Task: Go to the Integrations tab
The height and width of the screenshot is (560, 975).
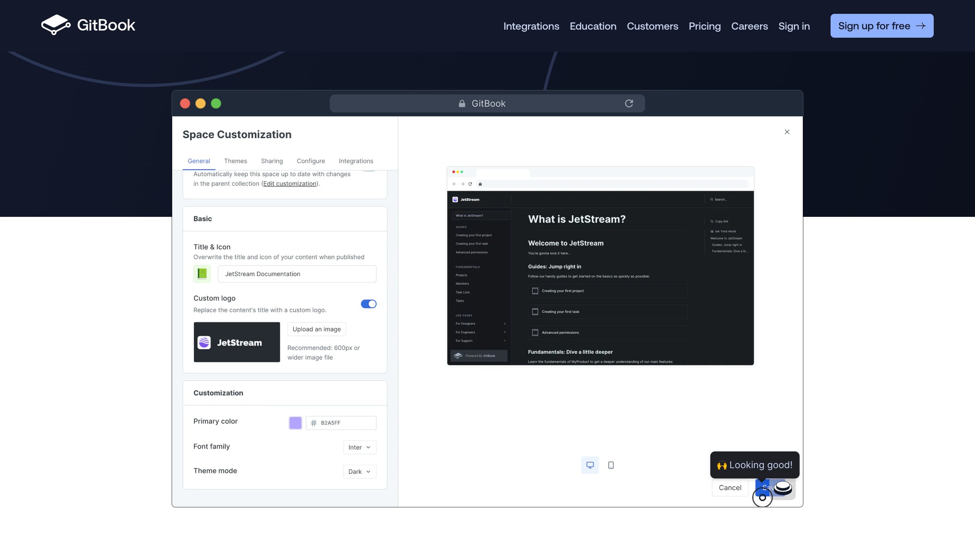Action: [356, 161]
